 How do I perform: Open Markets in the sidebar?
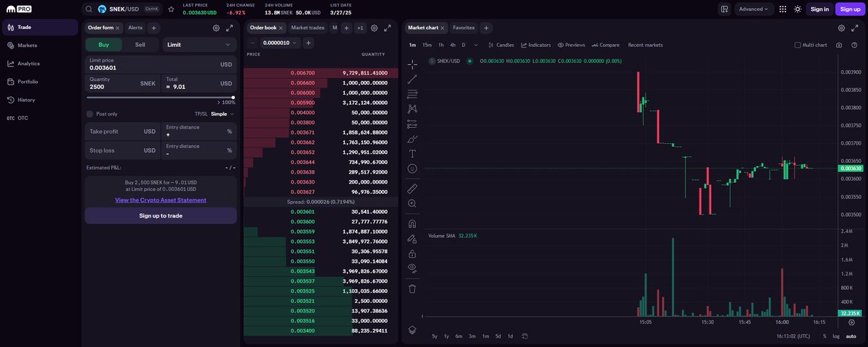(x=39, y=46)
